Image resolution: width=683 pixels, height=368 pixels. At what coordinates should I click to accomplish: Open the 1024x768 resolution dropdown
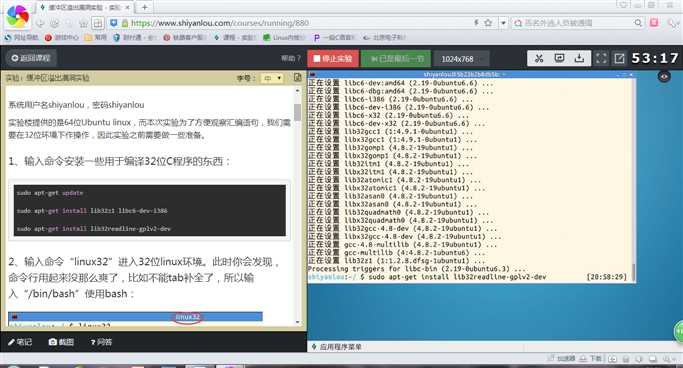point(461,59)
